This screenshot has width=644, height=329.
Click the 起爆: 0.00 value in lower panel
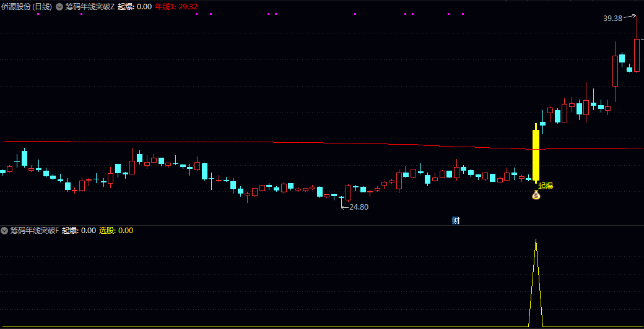79,231
